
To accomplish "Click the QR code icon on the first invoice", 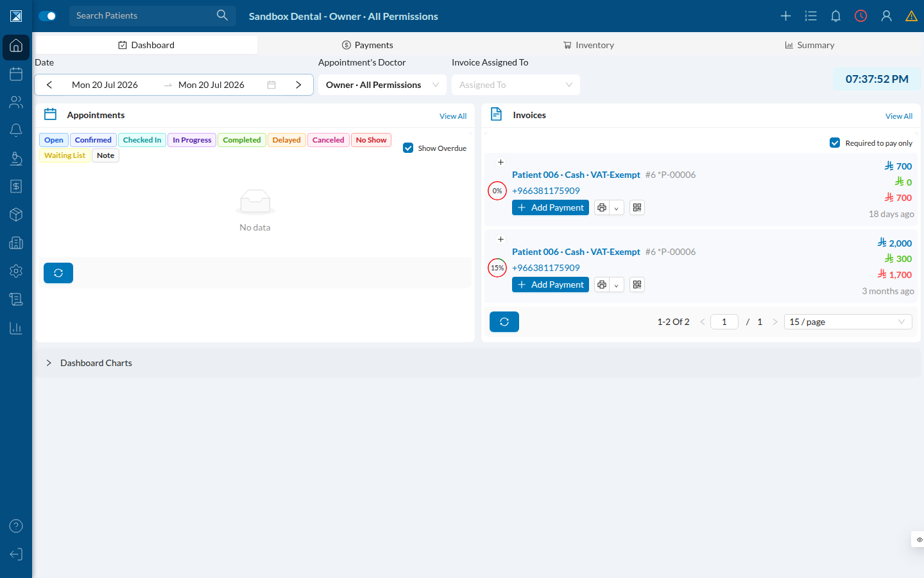I will (637, 207).
